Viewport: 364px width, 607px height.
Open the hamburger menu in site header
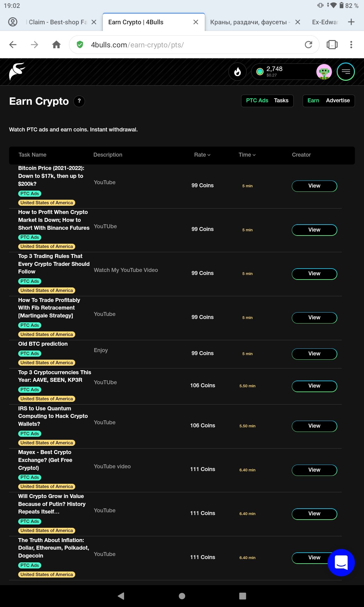[345, 72]
